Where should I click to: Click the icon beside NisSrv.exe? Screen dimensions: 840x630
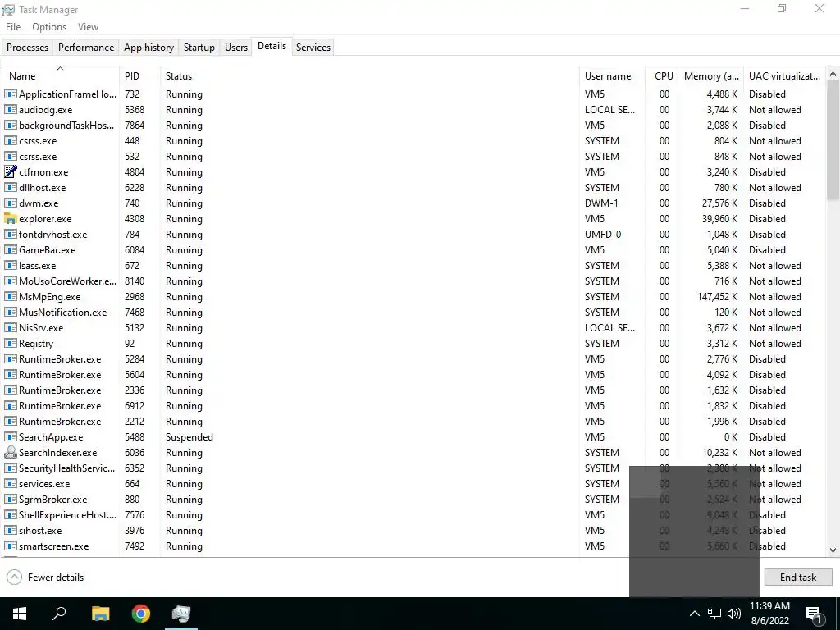[10, 328]
